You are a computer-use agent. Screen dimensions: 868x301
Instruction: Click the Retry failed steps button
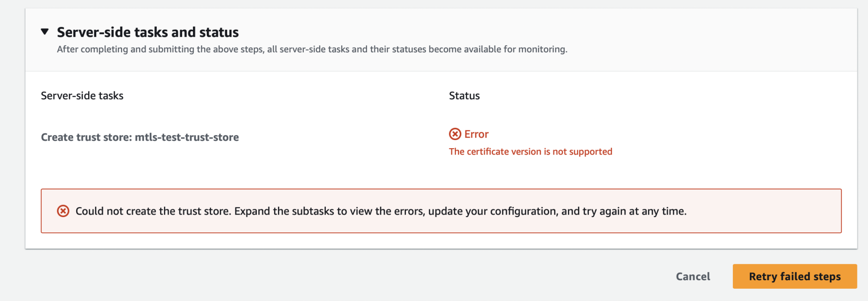794,276
